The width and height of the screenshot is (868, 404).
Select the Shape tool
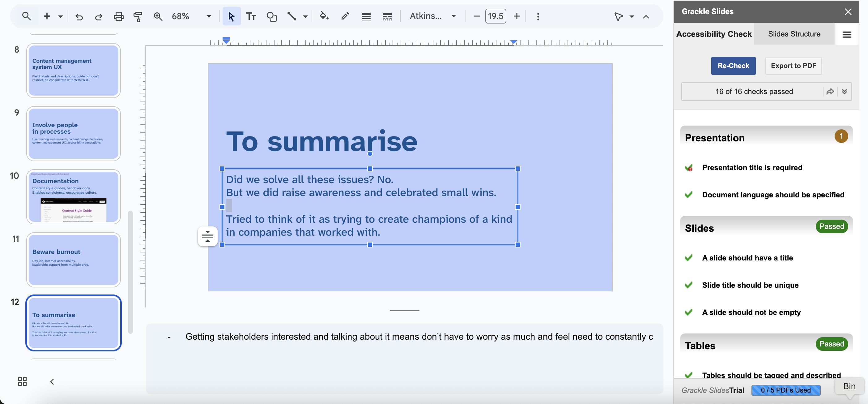coord(272,16)
